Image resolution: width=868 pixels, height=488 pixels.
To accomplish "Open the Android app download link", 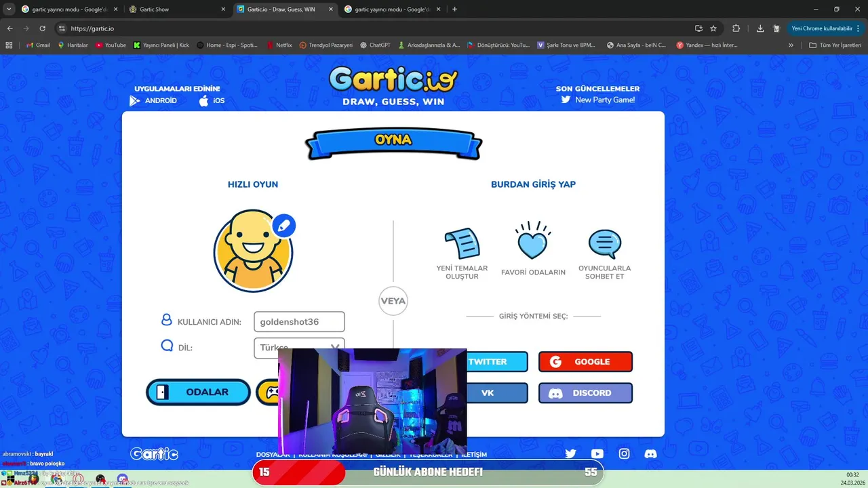I will coord(153,100).
